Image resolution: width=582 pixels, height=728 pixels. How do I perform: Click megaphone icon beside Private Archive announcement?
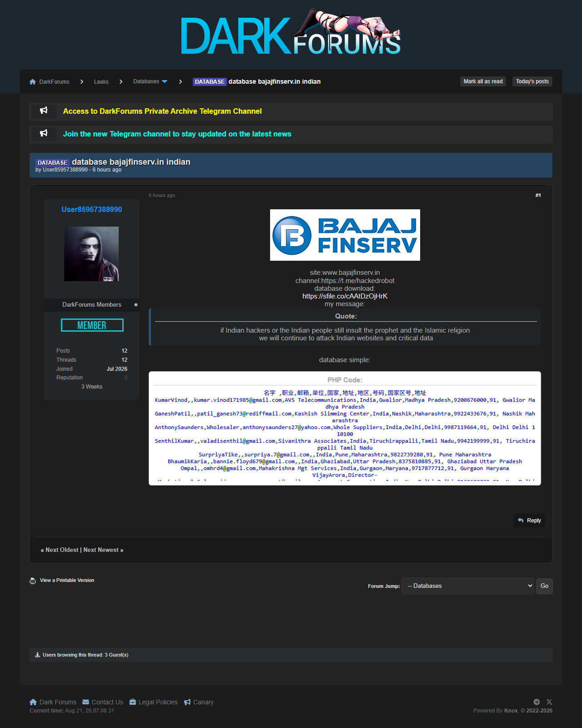[44, 111]
